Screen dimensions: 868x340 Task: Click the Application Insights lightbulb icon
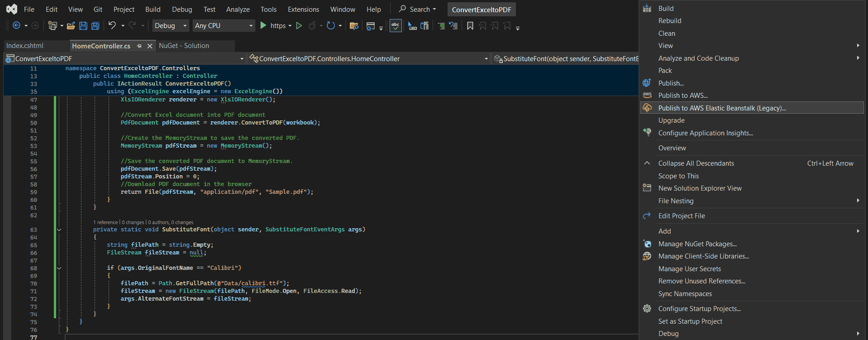[x=647, y=132]
